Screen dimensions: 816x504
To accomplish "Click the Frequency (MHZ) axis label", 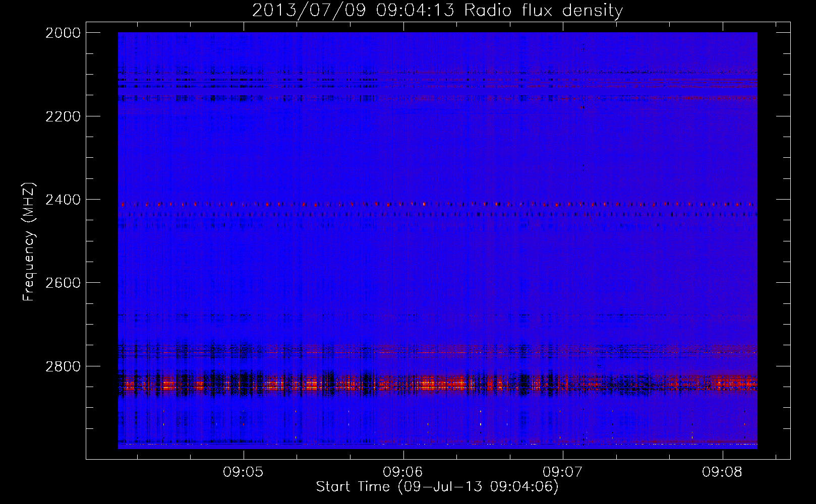I will click(x=29, y=242).
